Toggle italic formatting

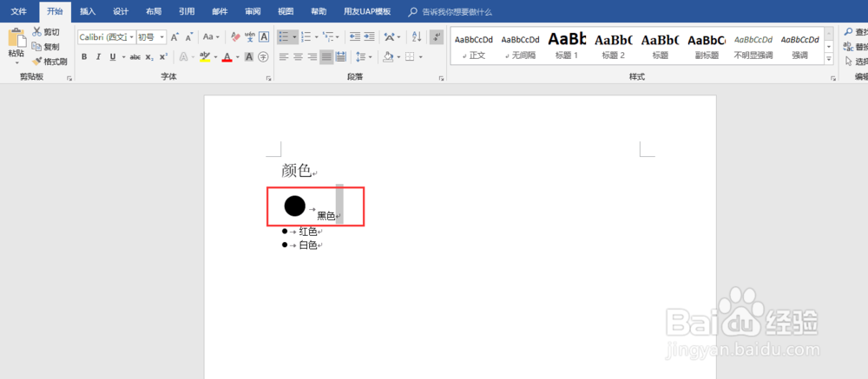[x=99, y=57]
